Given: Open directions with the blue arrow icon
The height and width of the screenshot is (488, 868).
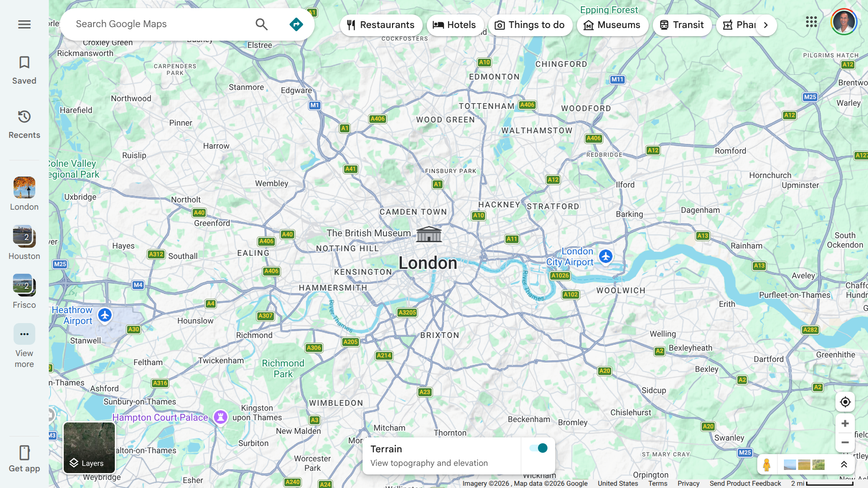Looking at the screenshot, I should (296, 24).
